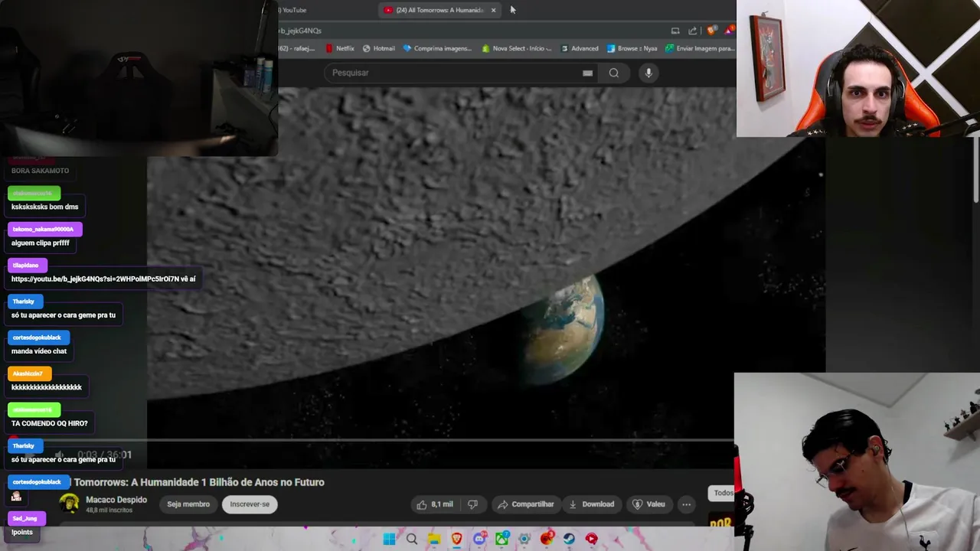Open Windows taskbar search

[x=412, y=539]
